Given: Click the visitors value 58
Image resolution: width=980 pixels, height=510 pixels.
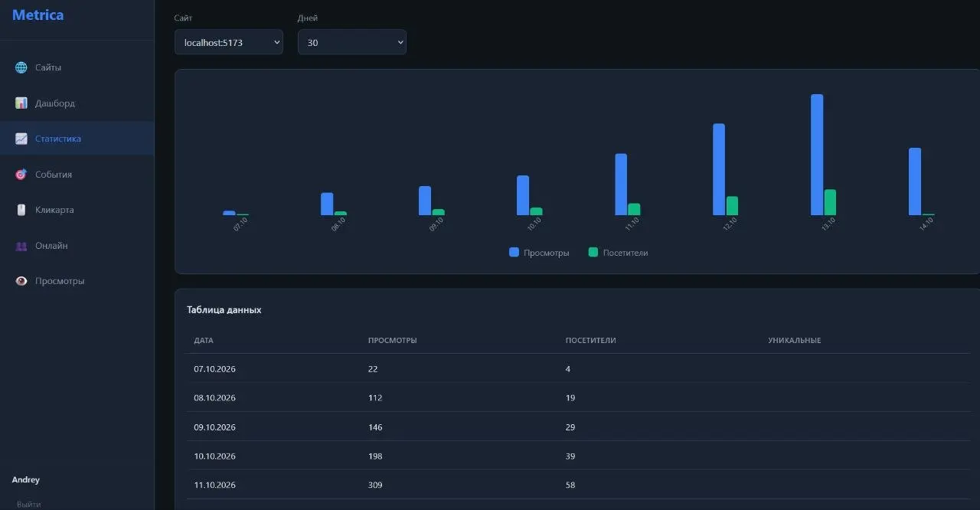Looking at the screenshot, I should [x=570, y=485].
